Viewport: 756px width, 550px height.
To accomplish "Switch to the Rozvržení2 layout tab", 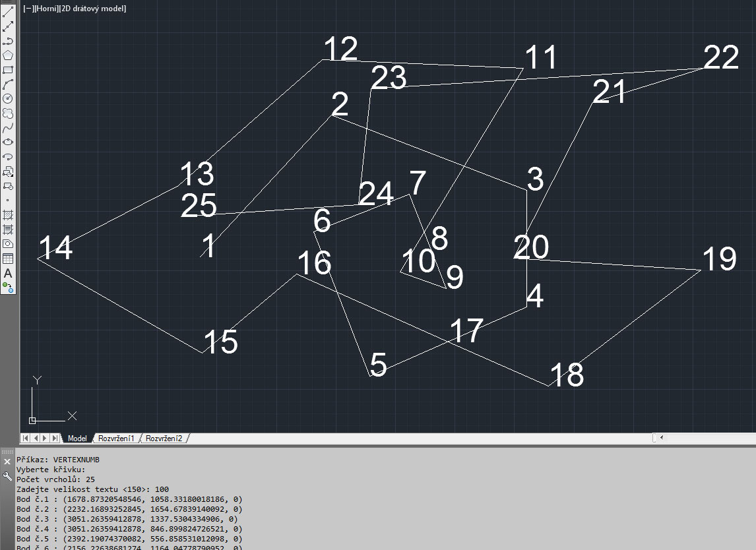I will (x=164, y=439).
